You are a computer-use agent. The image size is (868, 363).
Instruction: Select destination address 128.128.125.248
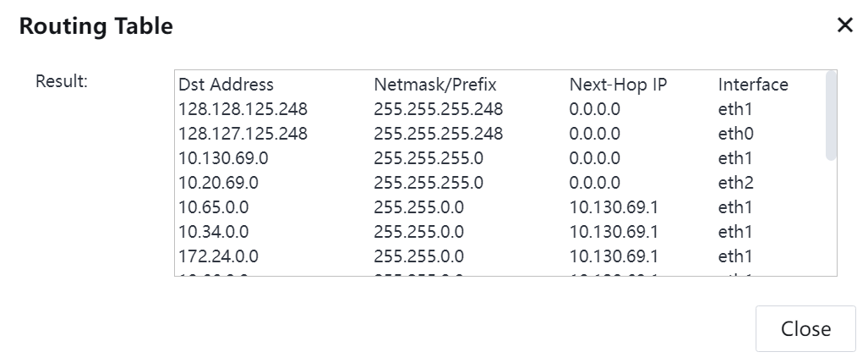243,109
